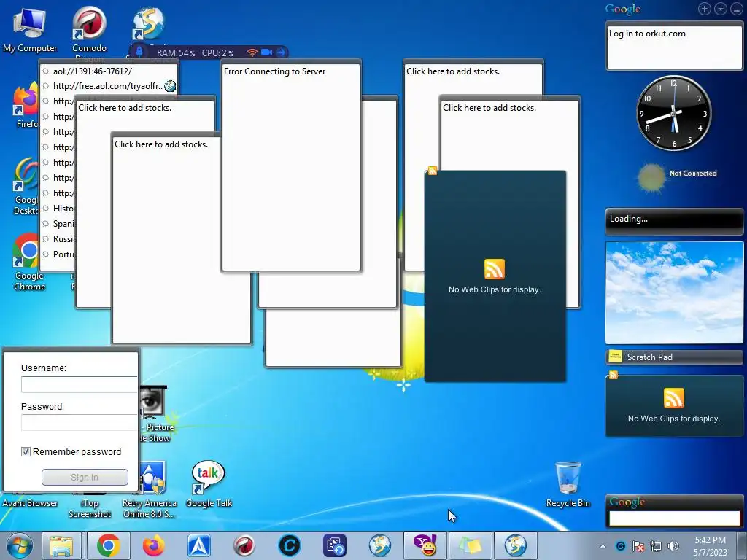Open the Google Talk desktop shortcut
747x560 pixels.
pos(208,483)
